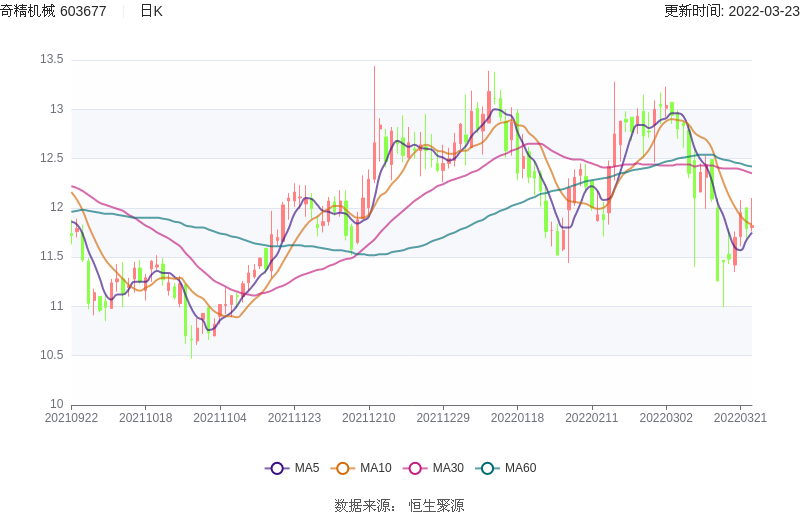
Task: Click the 更新时间 2022-03-23 timestamp
Action: [731, 11]
